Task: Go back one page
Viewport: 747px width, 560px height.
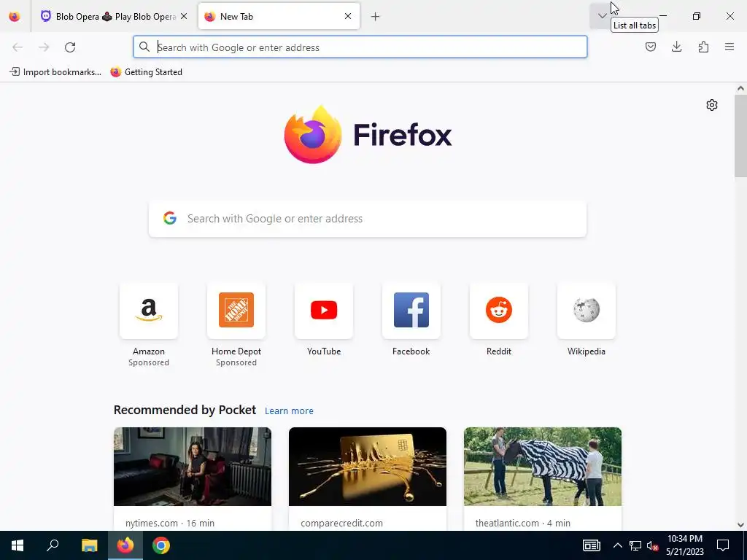Action: tap(18, 47)
